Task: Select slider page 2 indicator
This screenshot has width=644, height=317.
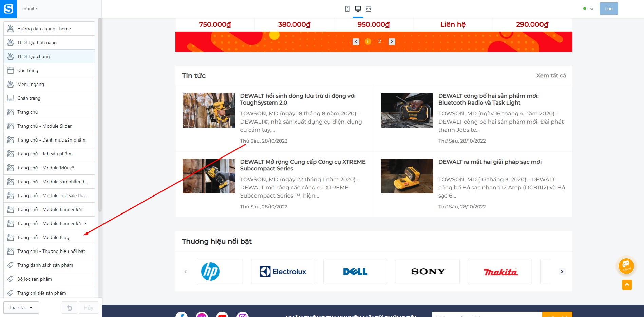Action: (380, 42)
